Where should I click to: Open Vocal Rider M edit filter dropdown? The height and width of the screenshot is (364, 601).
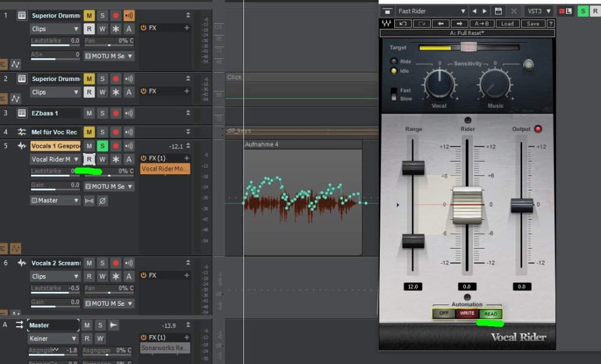coord(55,159)
